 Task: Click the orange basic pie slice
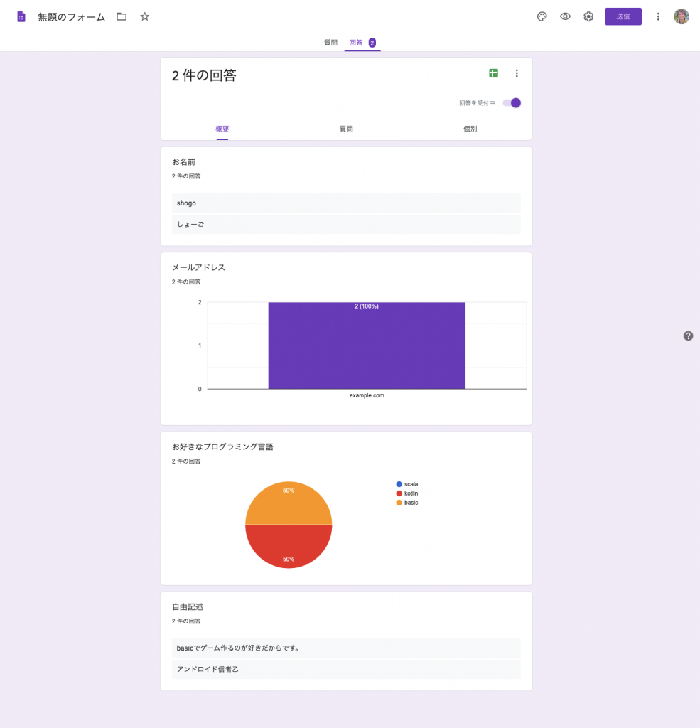[x=289, y=505]
